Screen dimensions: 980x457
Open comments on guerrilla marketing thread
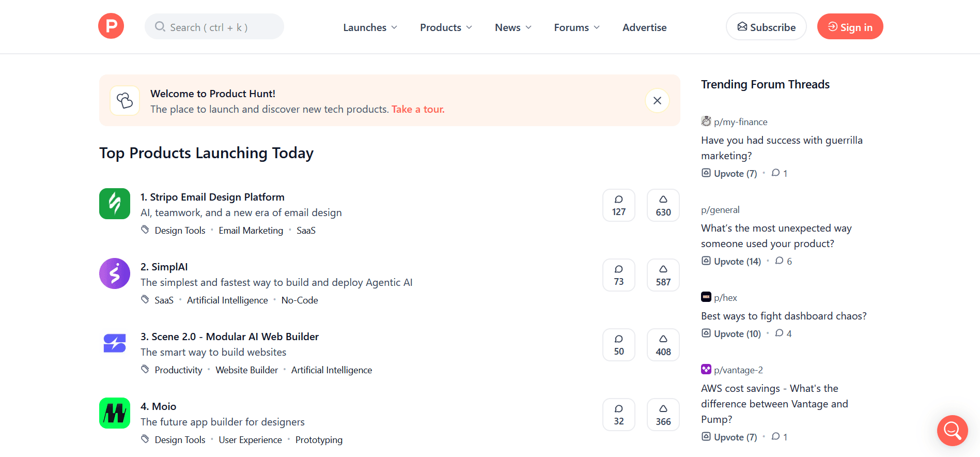pyautogui.click(x=780, y=174)
